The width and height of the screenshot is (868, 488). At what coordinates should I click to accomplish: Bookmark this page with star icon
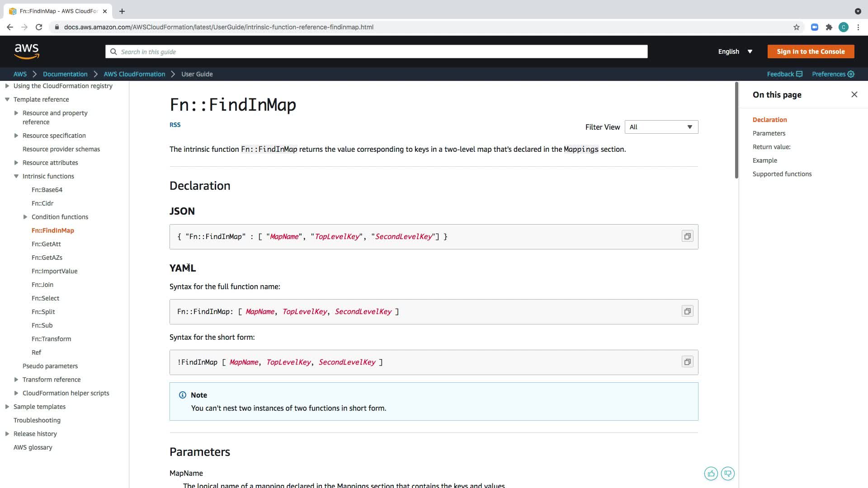pyautogui.click(x=796, y=27)
